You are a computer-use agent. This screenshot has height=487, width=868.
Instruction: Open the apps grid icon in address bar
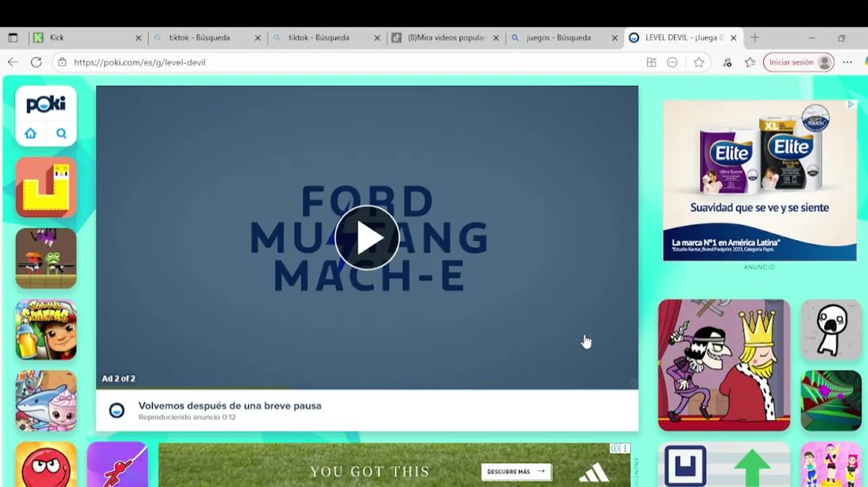(x=651, y=62)
